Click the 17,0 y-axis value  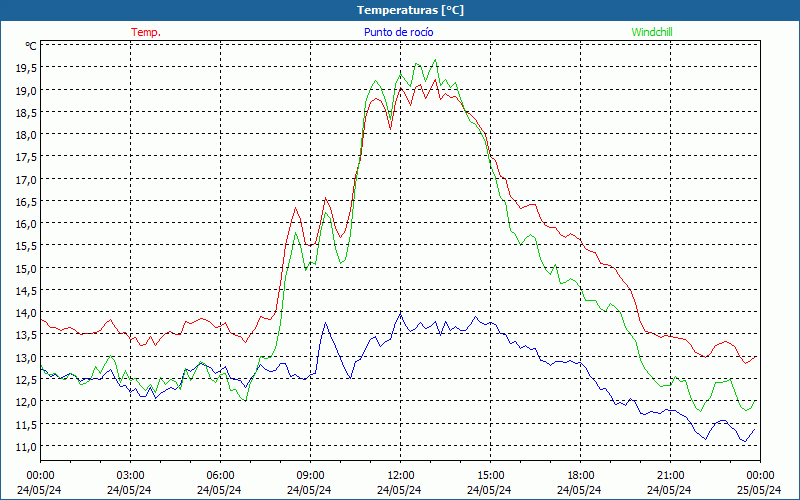pyautogui.click(x=26, y=179)
